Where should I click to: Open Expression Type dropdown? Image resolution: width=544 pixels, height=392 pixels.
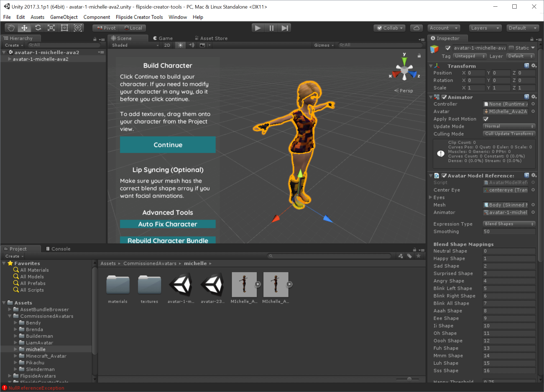(x=509, y=224)
